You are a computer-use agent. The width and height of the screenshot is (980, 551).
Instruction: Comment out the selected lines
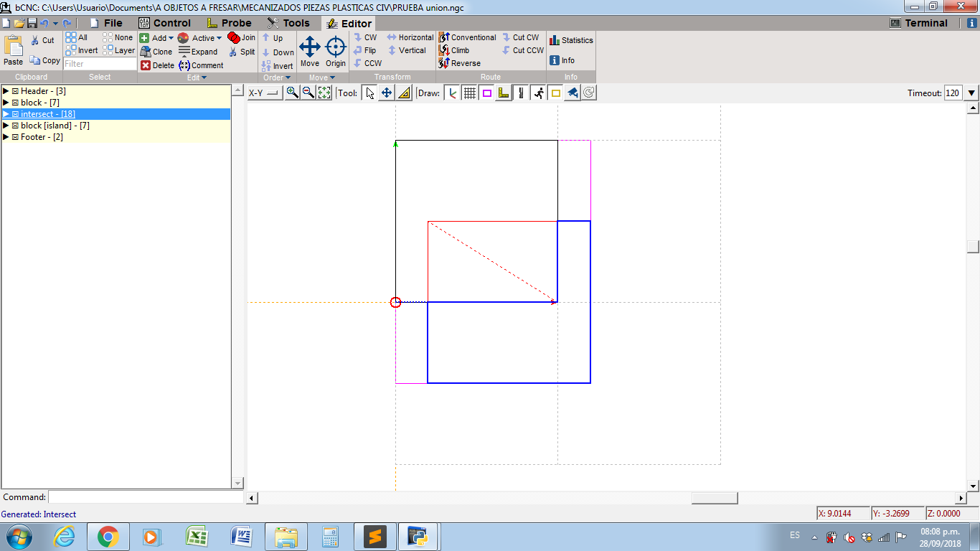pyautogui.click(x=201, y=65)
